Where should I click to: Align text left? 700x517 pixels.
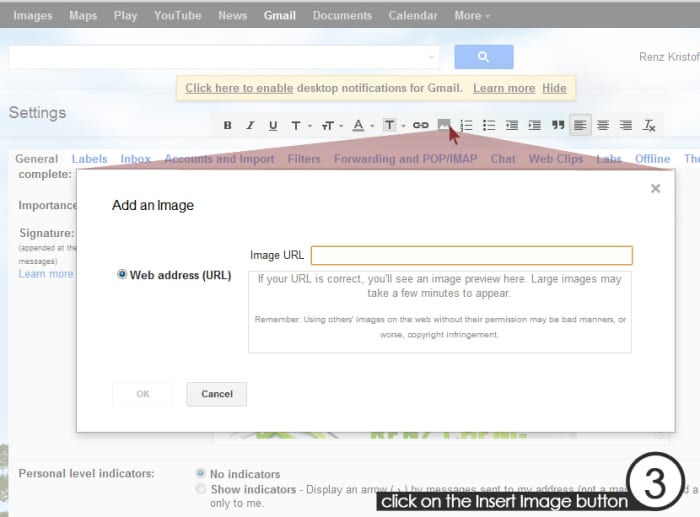(580, 125)
